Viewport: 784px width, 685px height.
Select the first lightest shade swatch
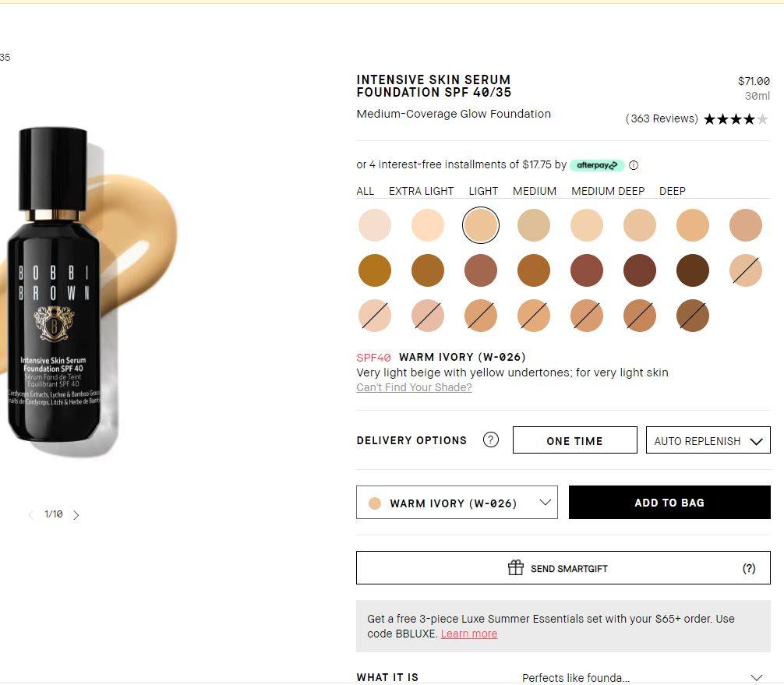click(x=375, y=225)
